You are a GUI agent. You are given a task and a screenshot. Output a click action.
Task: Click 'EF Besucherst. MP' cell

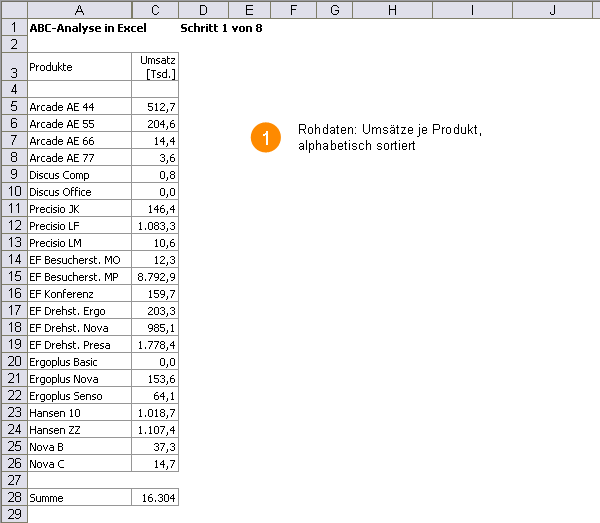click(80, 277)
